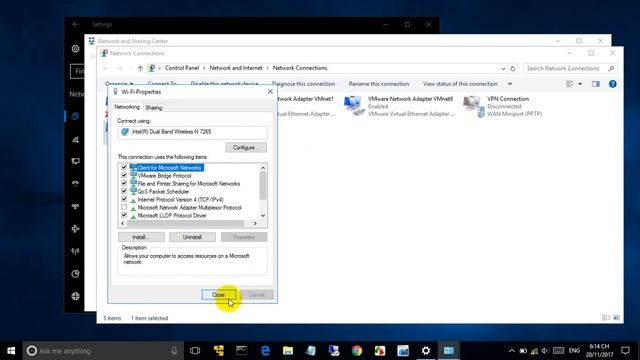Uncheck VMware Bridge Protocol

(124, 176)
